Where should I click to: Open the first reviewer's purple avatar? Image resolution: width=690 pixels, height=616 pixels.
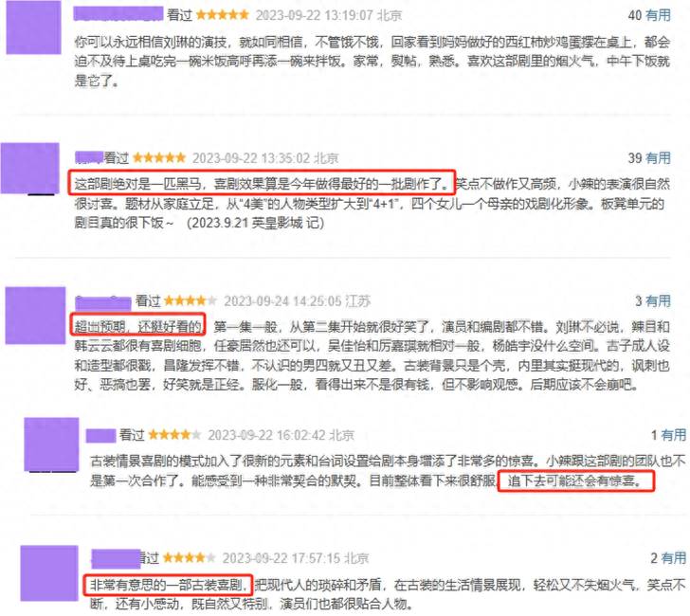coord(33,27)
